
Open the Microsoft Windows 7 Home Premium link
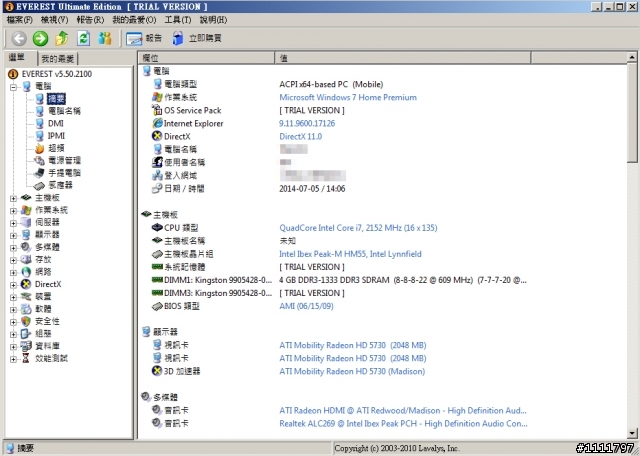click(348, 97)
